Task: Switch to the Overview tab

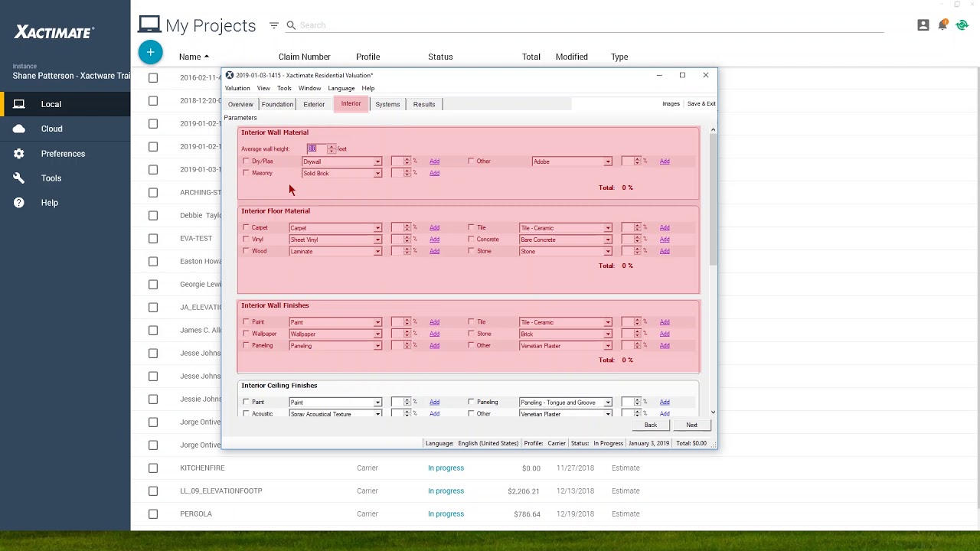Action: tap(240, 104)
